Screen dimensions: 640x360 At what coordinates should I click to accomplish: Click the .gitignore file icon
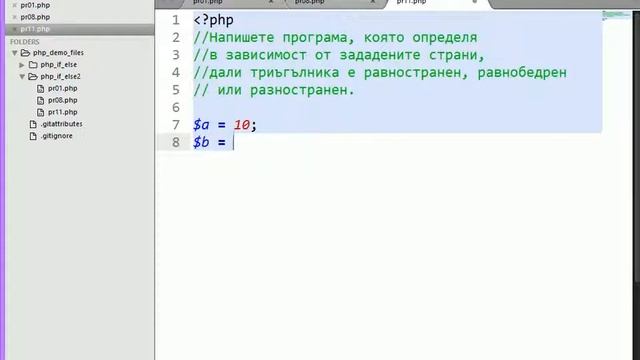(x=33, y=136)
